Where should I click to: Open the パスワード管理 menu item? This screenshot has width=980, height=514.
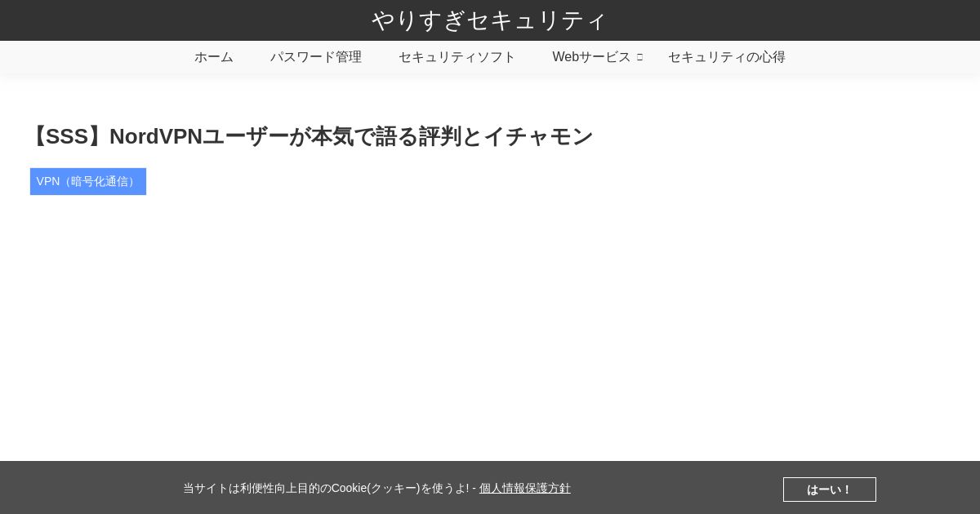(x=316, y=57)
